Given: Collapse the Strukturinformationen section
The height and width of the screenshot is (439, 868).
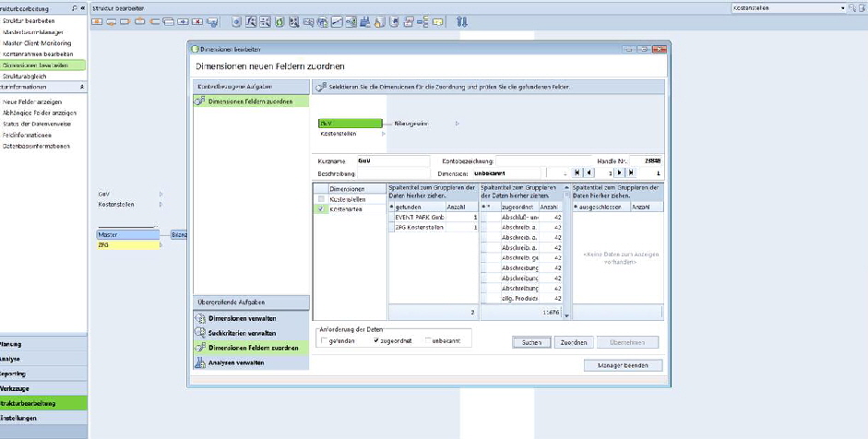Looking at the screenshot, I should pos(82,87).
